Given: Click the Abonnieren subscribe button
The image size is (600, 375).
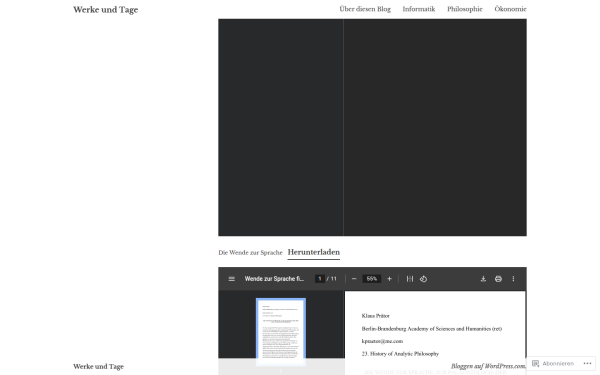Looking at the screenshot, I should click(553, 364).
